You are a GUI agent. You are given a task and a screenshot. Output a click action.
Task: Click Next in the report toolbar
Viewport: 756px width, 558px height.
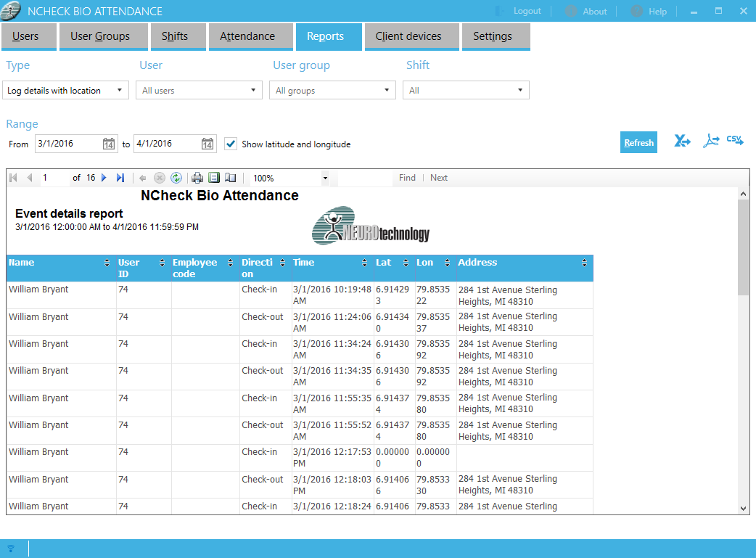[x=439, y=178]
